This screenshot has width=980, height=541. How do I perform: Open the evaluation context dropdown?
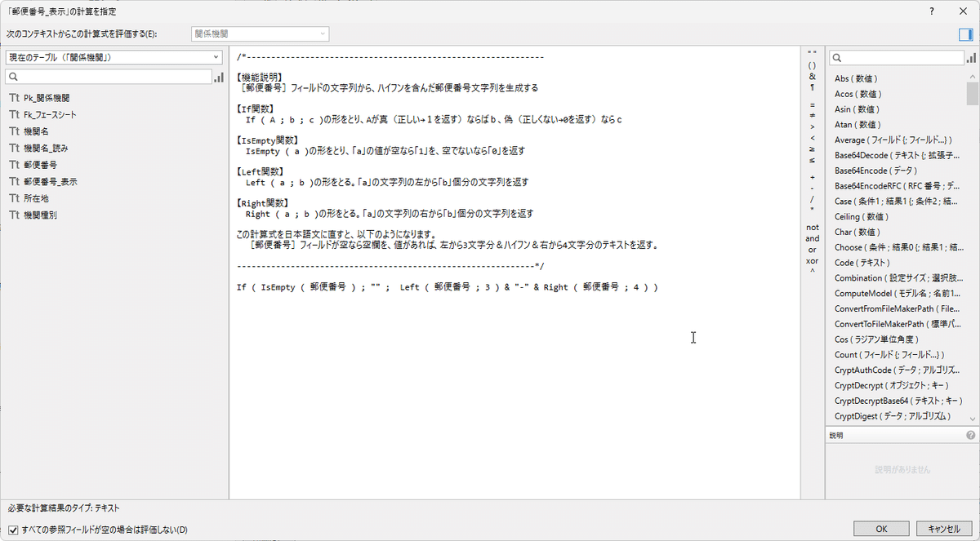(260, 34)
